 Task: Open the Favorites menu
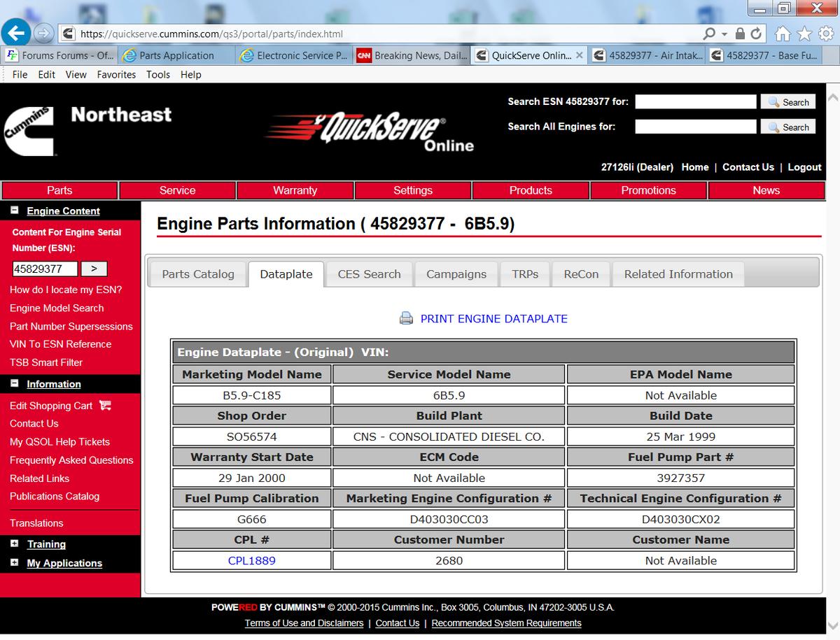(116, 74)
